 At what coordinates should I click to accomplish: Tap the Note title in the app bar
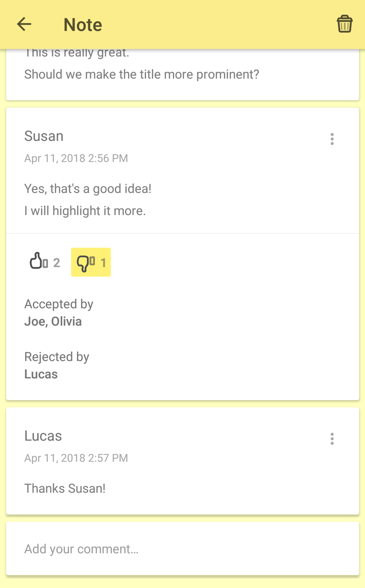(x=82, y=24)
